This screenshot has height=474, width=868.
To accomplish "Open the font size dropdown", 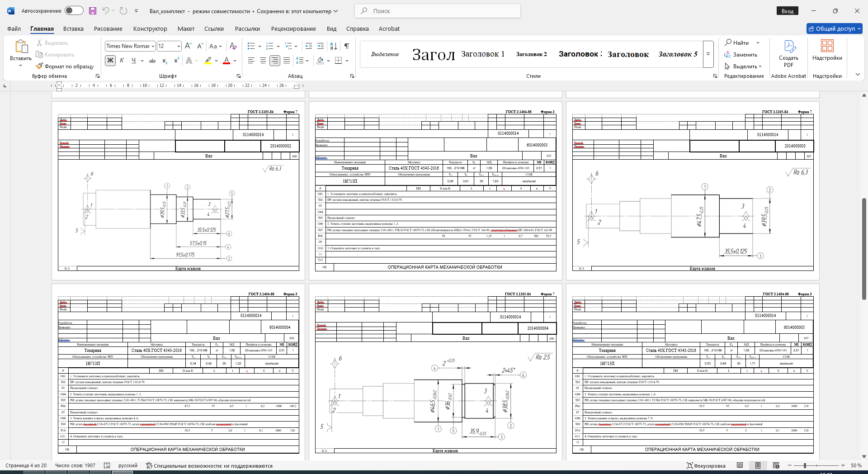I will [179, 46].
